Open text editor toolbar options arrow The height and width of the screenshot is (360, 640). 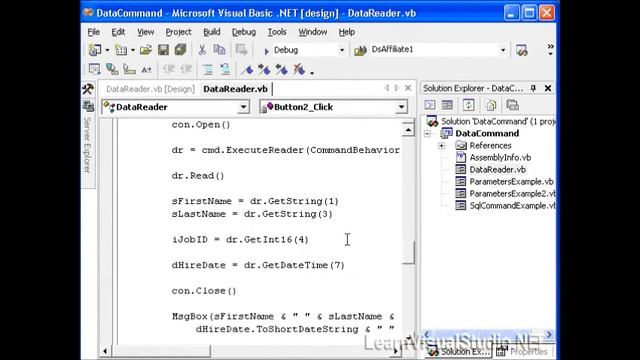click(x=312, y=73)
